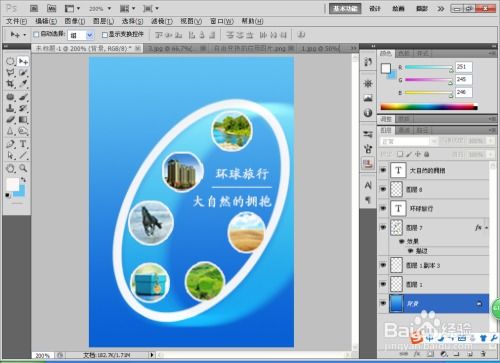Image resolution: width=500 pixels, height=363 pixels.
Task: Open the 滤镜(T) menu
Action: [162, 21]
